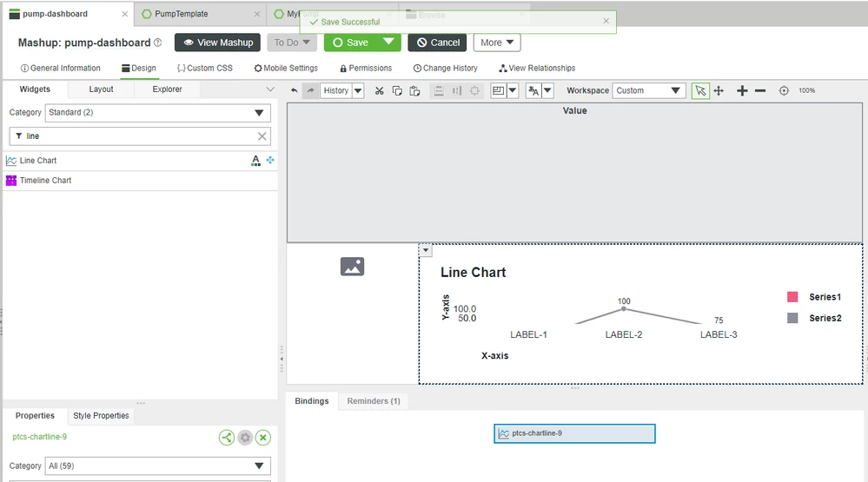This screenshot has width=868, height=482.
Task: Activate the select pointer tool
Action: [700, 91]
